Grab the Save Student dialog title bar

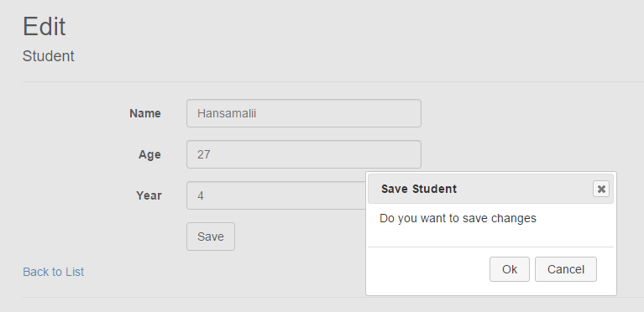491,189
